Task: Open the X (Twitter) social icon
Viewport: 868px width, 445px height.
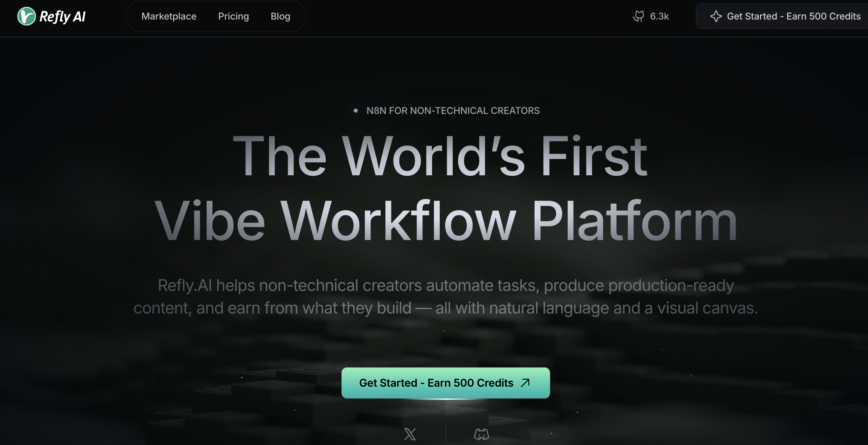Action: (x=410, y=434)
